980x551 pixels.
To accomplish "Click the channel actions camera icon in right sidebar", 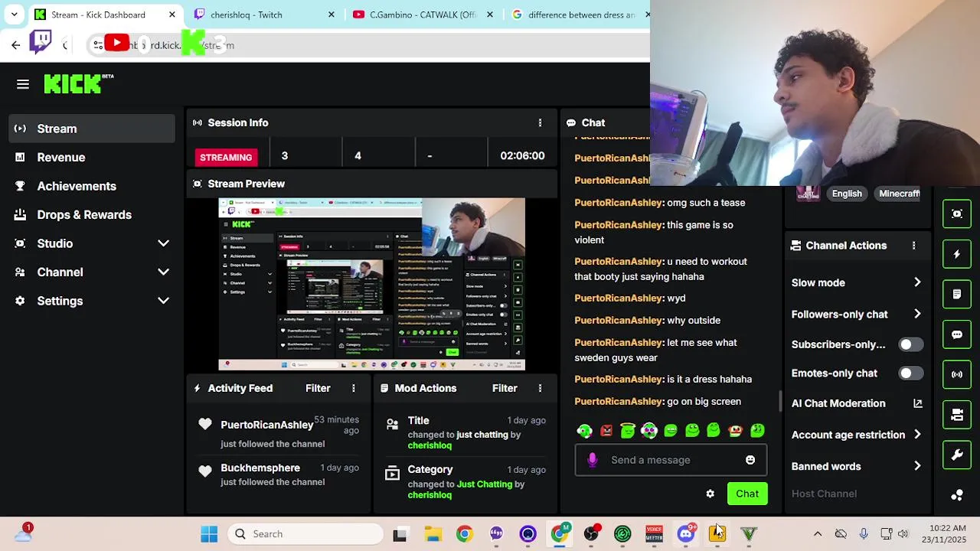I will click(x=957, y=415).
